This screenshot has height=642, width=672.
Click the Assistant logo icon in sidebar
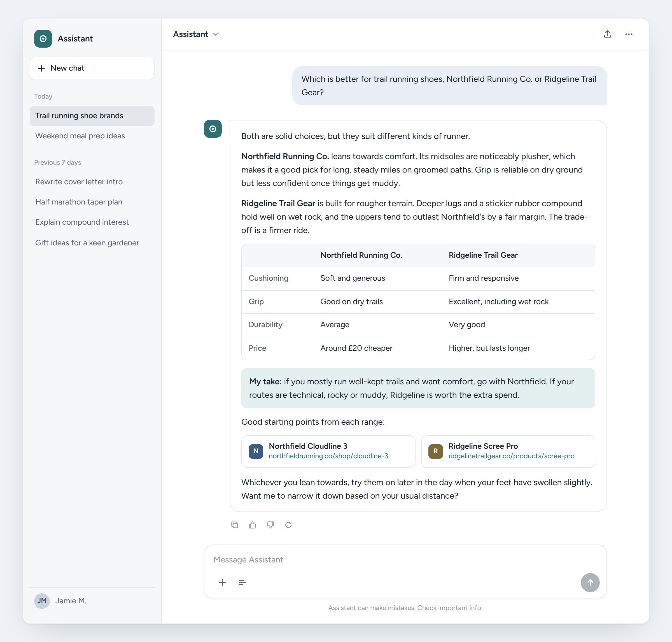(43, 39)
